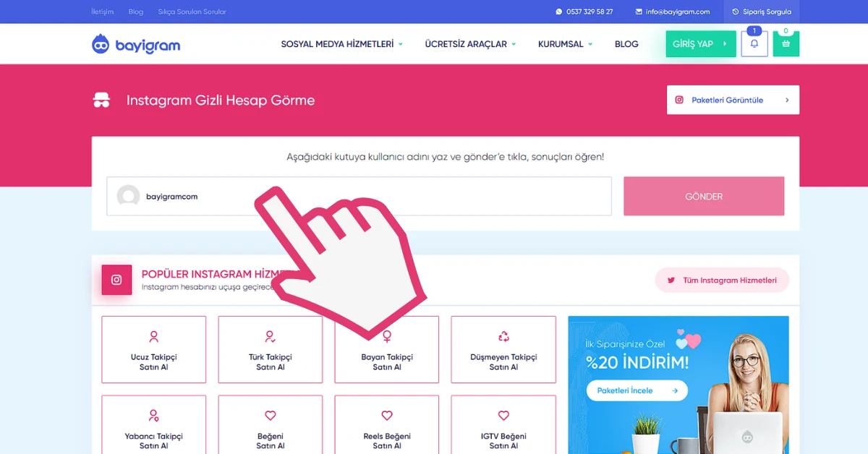The width and height of the screenshot is (868, 454).
Task: Click the envelope icon beside info@bayigram.com
Action: click(x=639, y=12)
